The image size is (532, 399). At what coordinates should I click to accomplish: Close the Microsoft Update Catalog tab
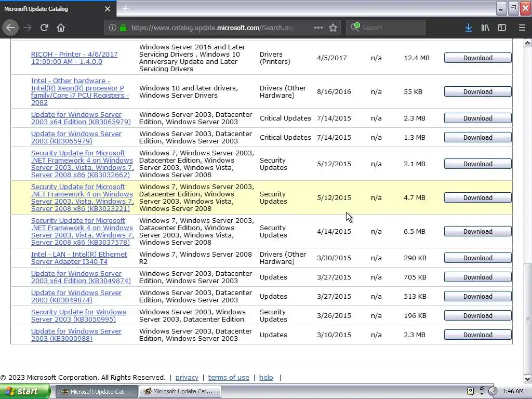pos(107,9)
